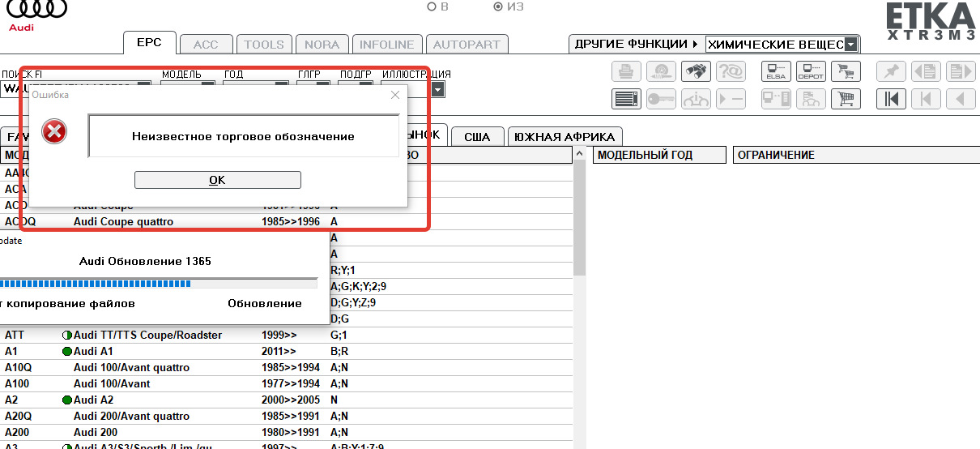980x449 pixels.
Task: Click OK in the error dialog
Action: (x=217, y=180)
